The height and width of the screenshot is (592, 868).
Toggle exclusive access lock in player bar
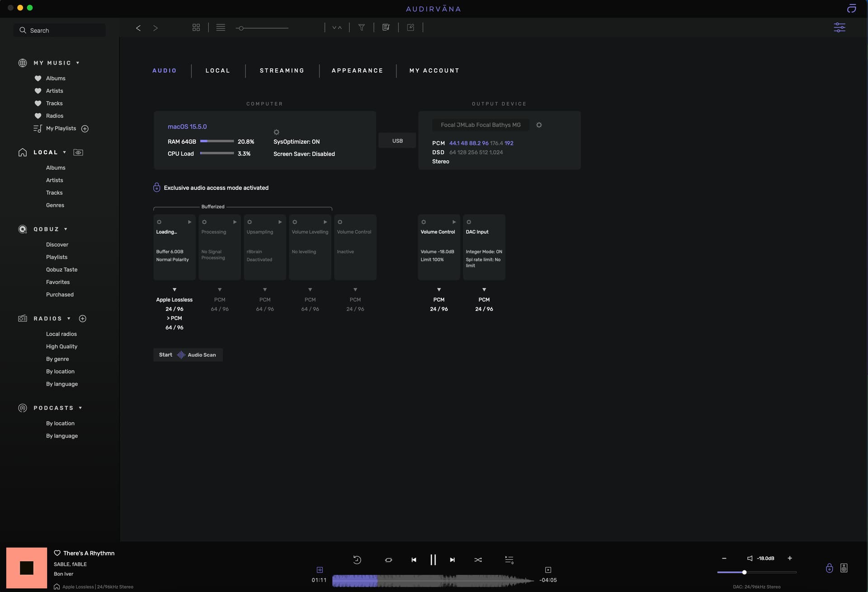point(829,568)
